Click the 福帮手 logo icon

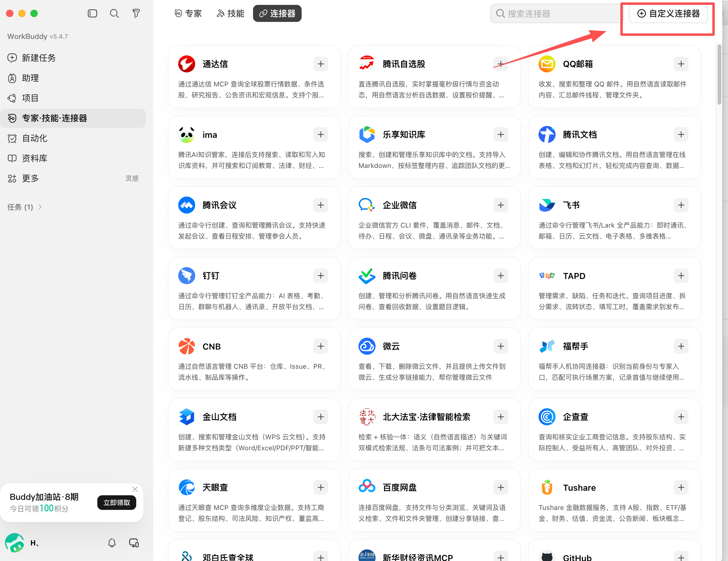point(547,346)
